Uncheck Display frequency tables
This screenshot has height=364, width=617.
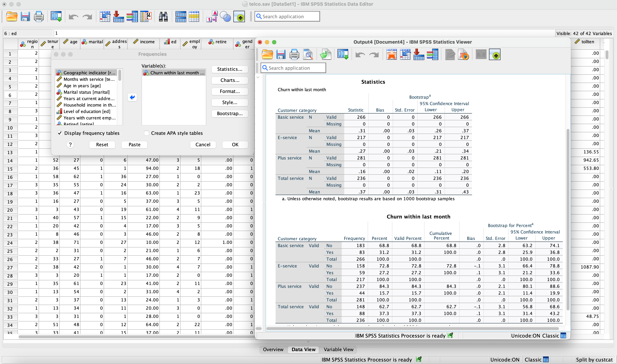[x=60, y=133]
